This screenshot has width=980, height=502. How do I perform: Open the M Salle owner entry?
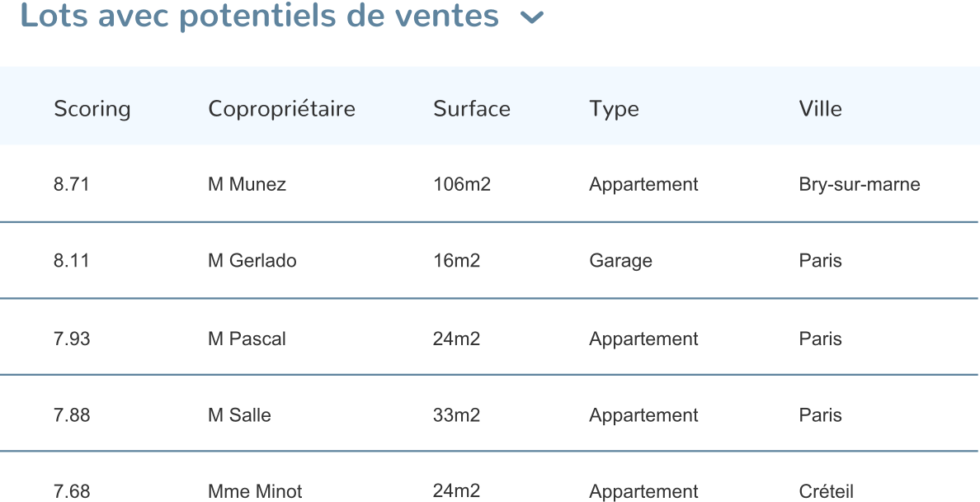coord(239,415)
